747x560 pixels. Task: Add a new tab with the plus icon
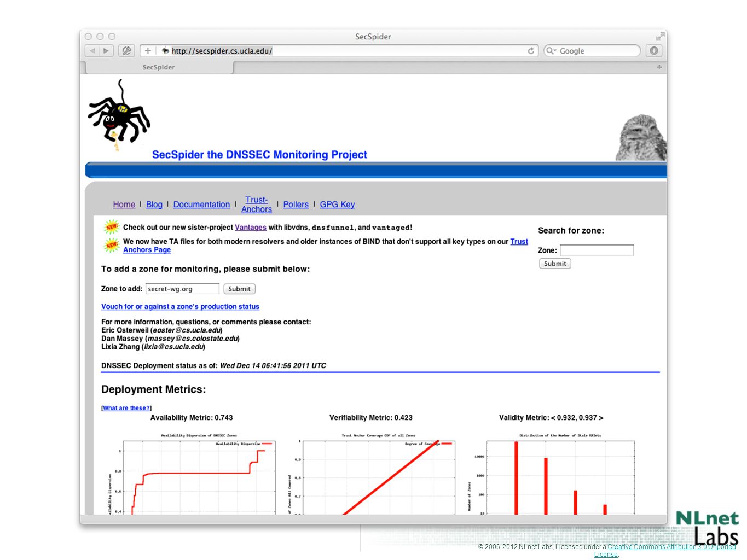(659, 67)
